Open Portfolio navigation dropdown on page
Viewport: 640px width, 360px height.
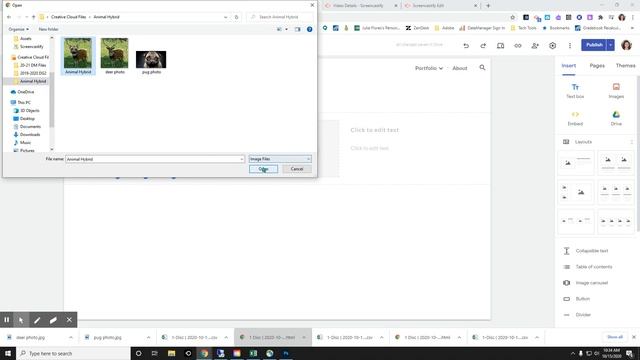tap(429, 68)
